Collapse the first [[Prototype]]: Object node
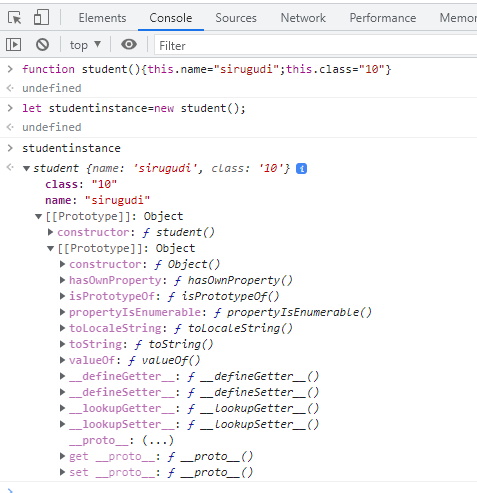This screenshot has height=493, width=477. coord(38,217)
